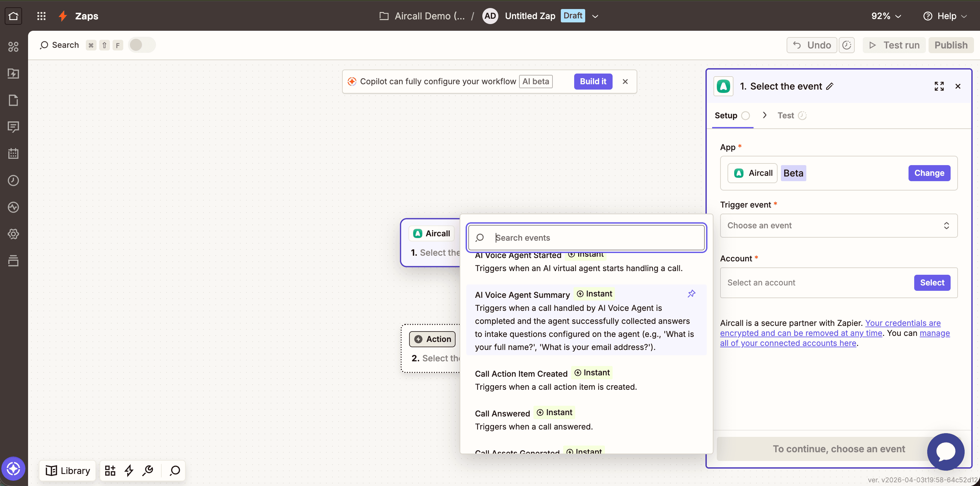The image size is (980, 486).
Task: Open the chat support bubble
Action: click(945, 451)
